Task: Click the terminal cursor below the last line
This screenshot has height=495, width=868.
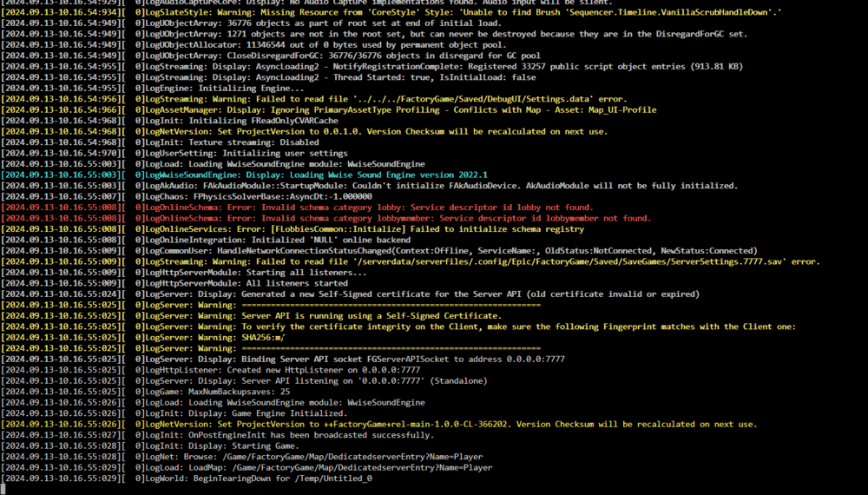Action: pos(3,488)
